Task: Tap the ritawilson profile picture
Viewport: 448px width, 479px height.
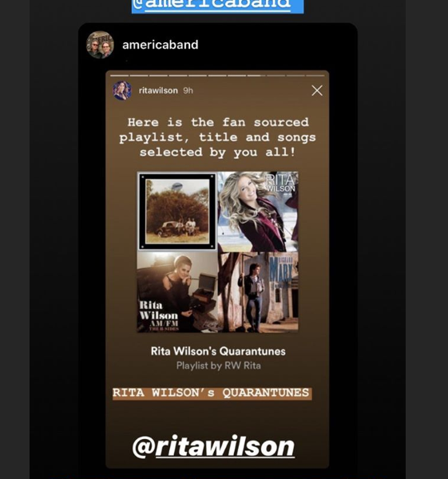Action: tap(122, 90)
